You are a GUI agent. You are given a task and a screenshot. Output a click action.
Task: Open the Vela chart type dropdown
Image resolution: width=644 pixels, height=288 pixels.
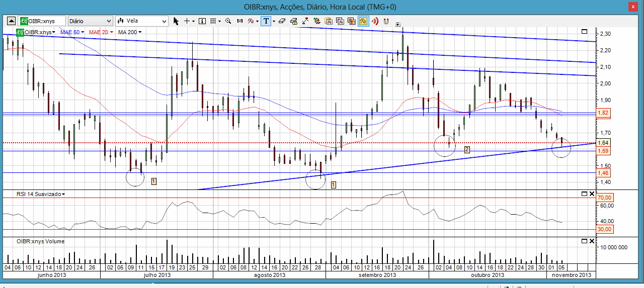click(x=142, y=21)
